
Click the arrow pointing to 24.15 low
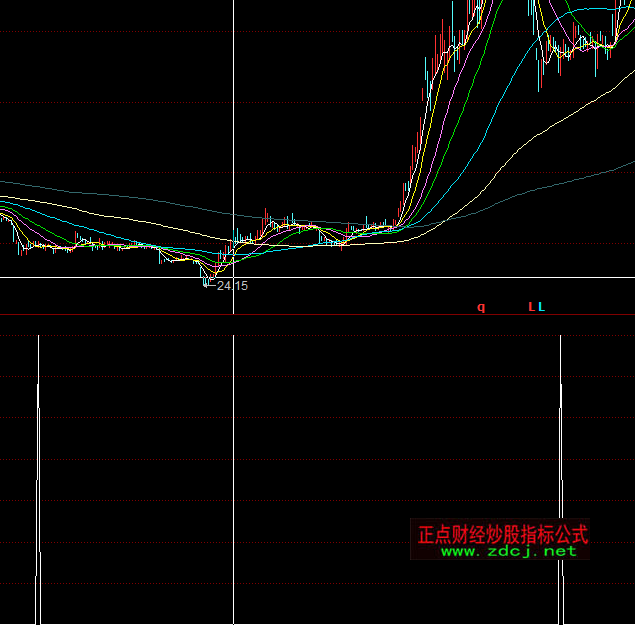(211, 286)
